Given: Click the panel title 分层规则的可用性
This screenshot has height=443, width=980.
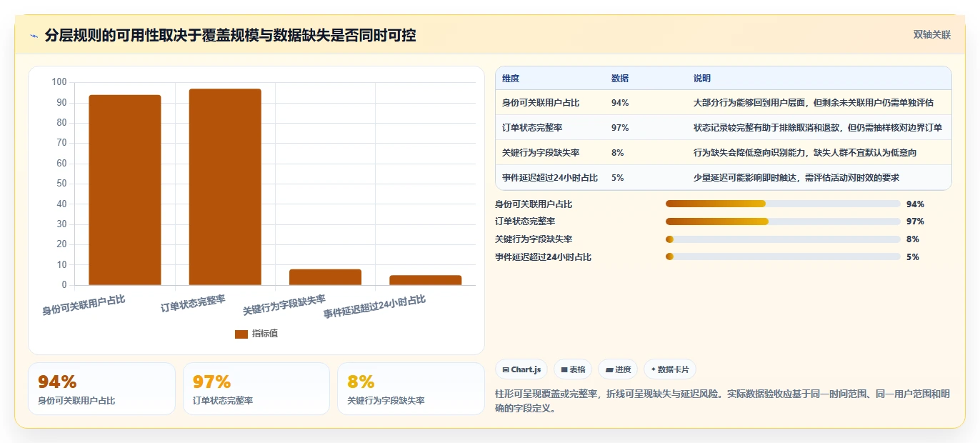Looking at the screenshot, I should 231,35.
